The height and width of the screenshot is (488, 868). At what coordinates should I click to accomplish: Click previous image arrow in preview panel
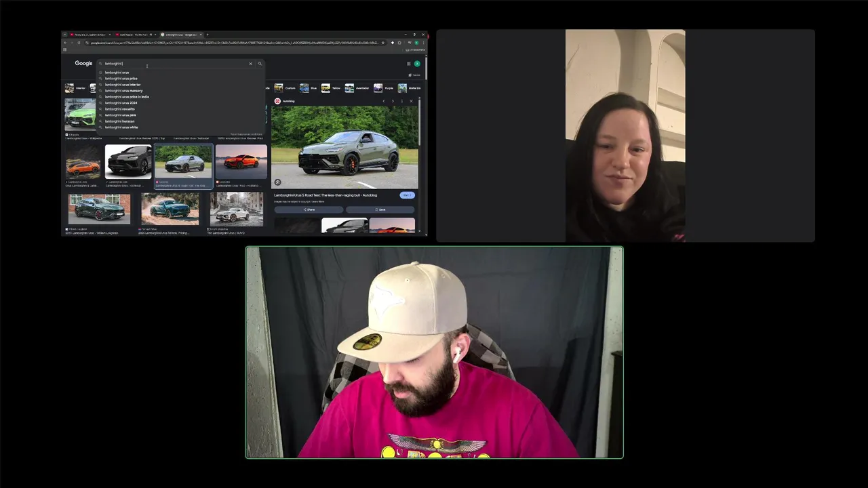tap(384, 101)
